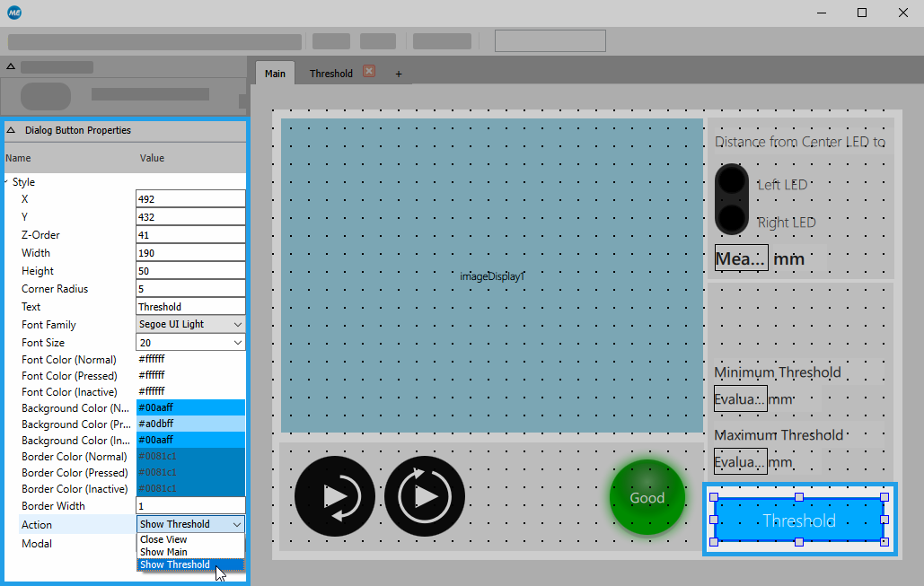Collapse the Dialog Button Properties panel

(x=11, y=130)
